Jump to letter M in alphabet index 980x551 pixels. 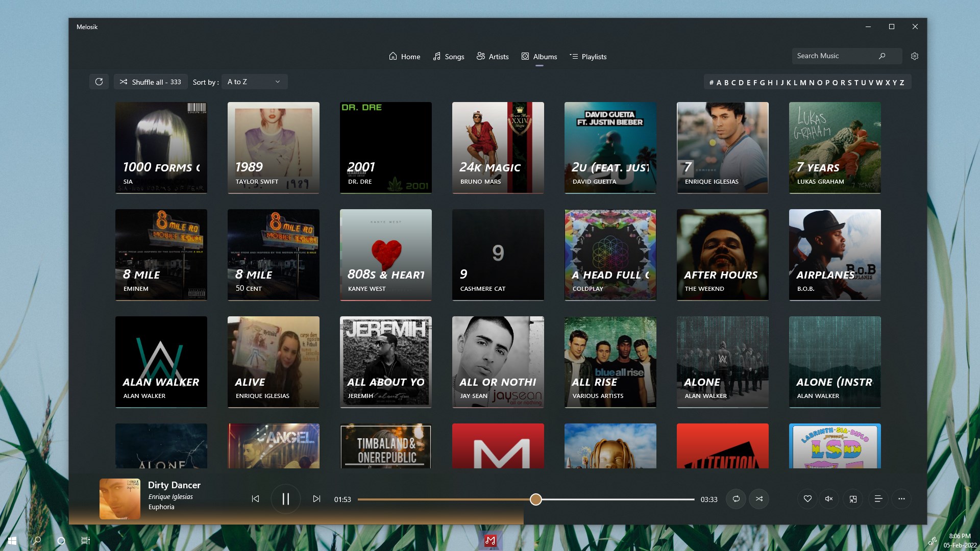tap(803, 82)
